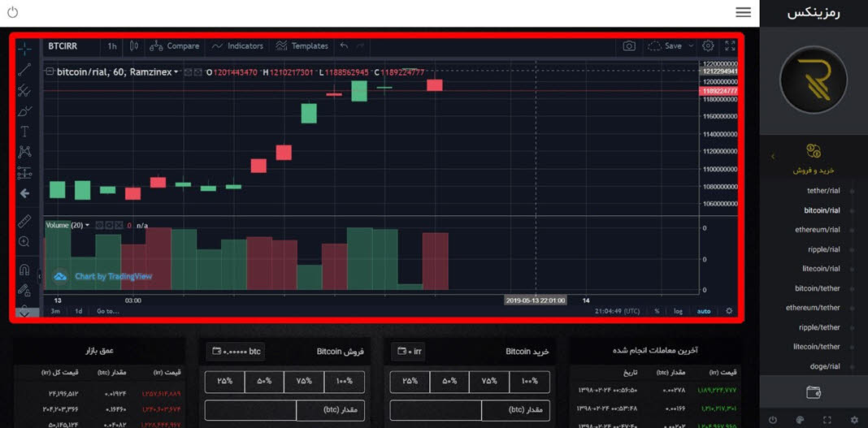Toggle magnet mode in chart toolbar
The height and width of the screenshot is (428, 868).
coord(24,270)
